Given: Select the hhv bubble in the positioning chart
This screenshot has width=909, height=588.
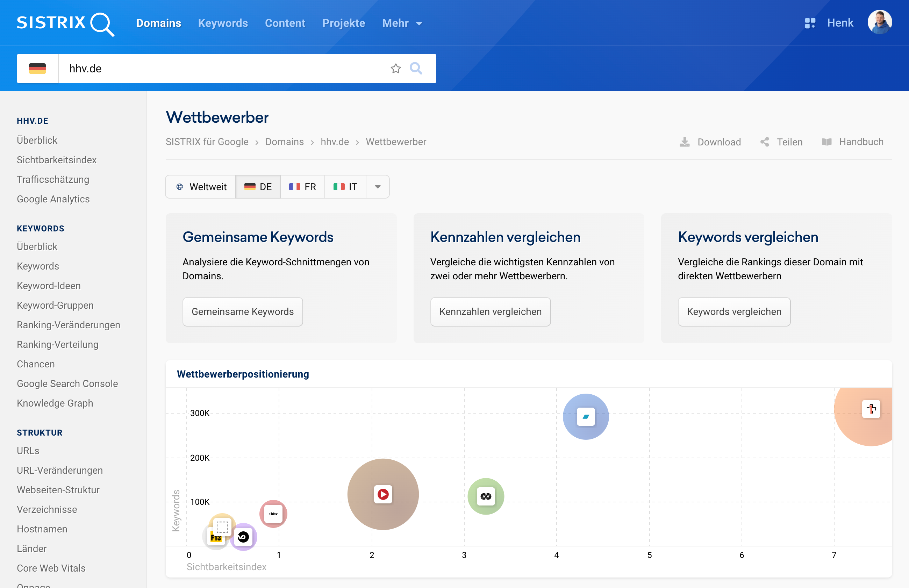Looking at the screenshot, I should click(273, 514).
